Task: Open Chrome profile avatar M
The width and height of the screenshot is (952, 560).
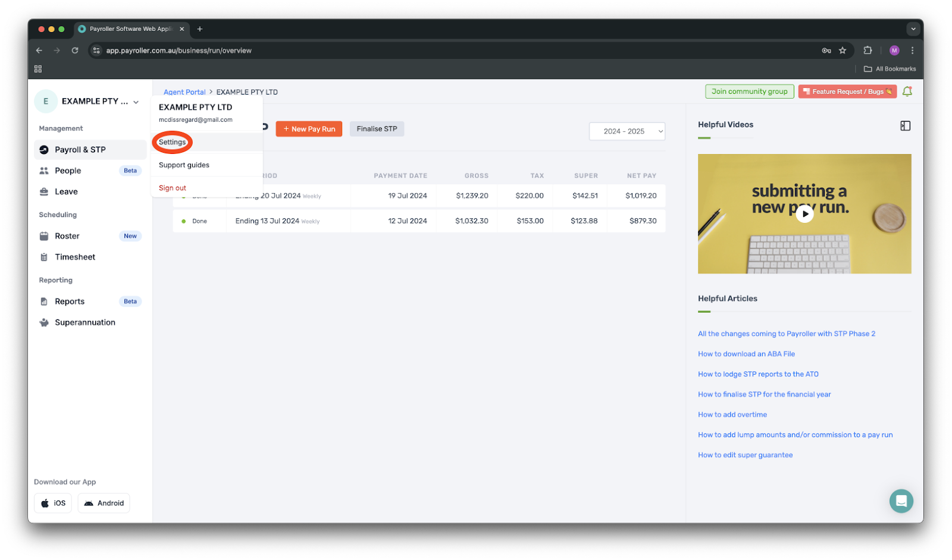Action: pyautogui.click(x=894, y=51)
